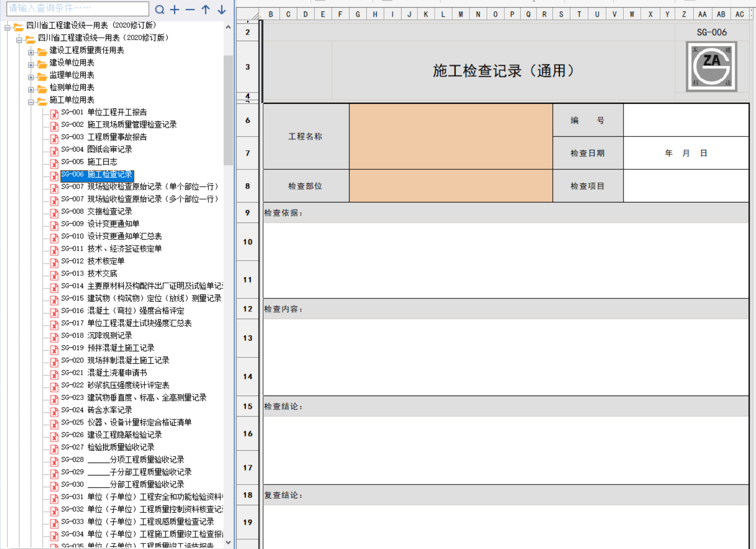
Task: Select SG-009 设计变更通知单
Action: pos(100,224)
